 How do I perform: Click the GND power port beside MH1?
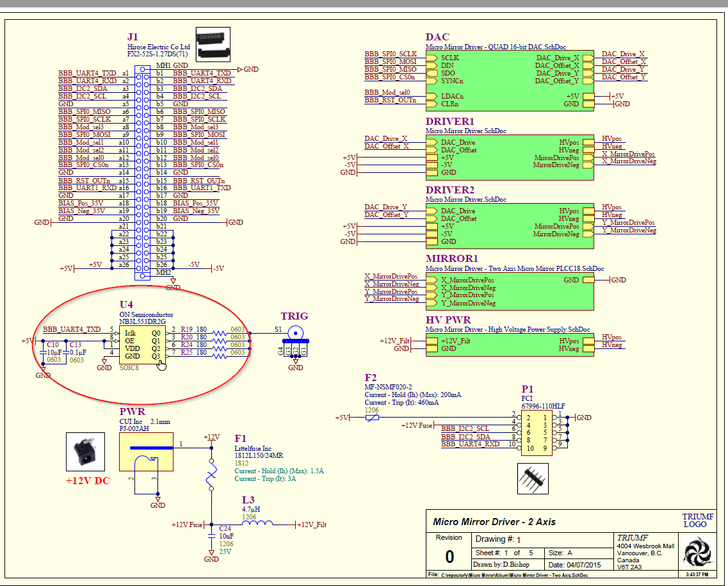(247, 69)
